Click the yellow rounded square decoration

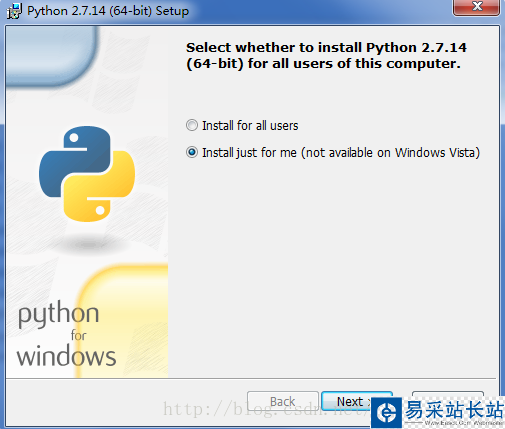122,321
